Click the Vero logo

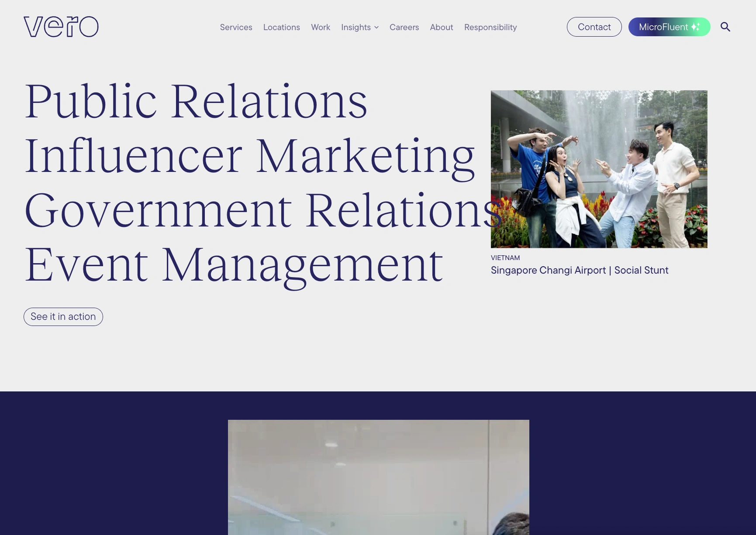coord(61,27)
